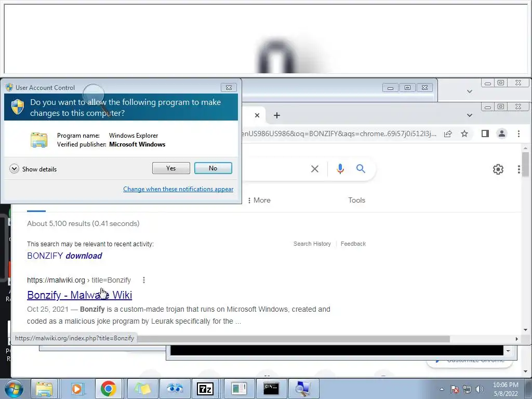The image size is (532, 399).
Task: Switch to Google Chrome in the taskbar
Action: (109, 389)
